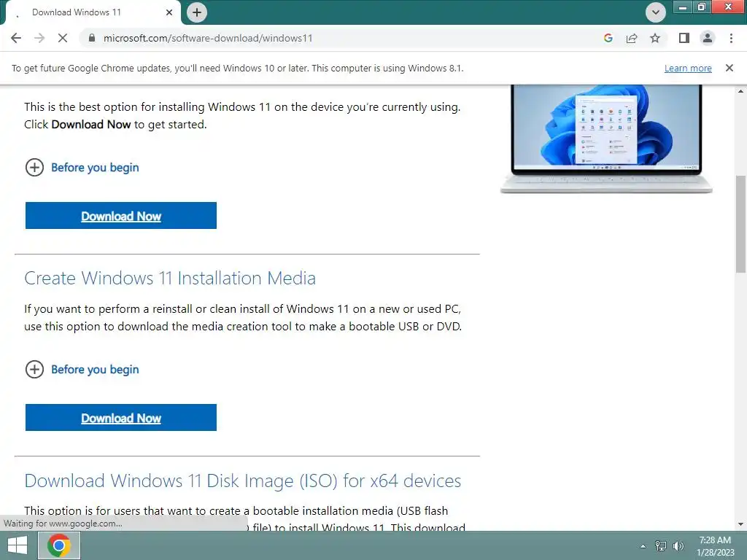Click the forward navigation arrow
This screenshot has width=747, height=560.
click(39, 38)
